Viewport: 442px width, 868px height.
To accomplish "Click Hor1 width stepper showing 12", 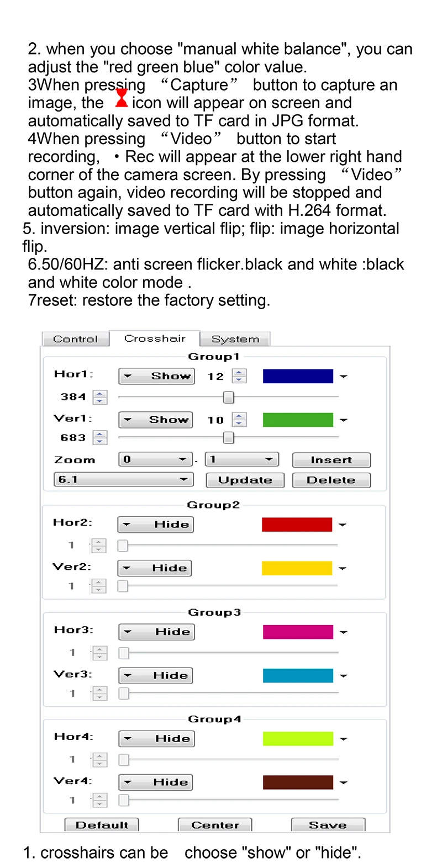I will coord(239,376).
